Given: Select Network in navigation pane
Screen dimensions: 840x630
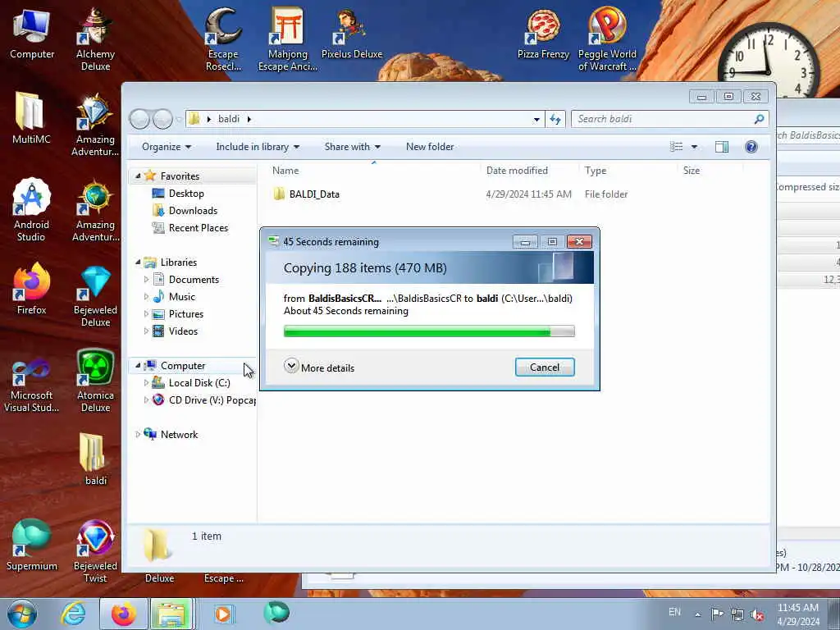Looking at the screenshot, I should point(179,435).
